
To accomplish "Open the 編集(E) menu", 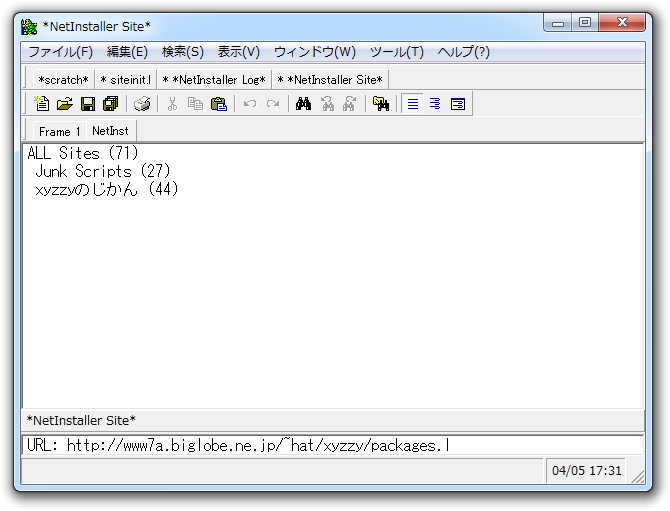I will (x=127, y=52).
